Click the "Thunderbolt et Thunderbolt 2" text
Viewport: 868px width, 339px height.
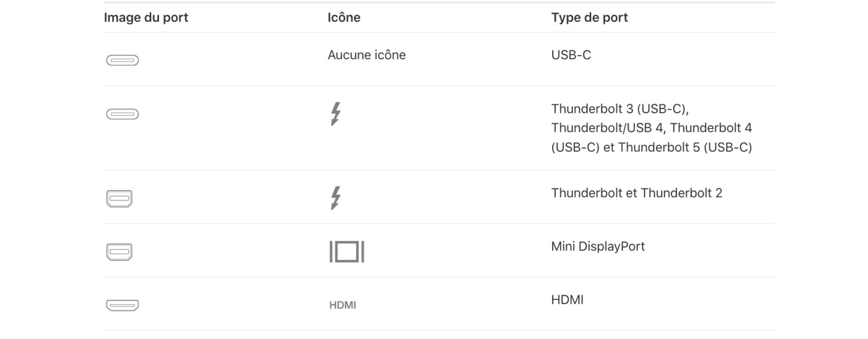pyautogui.click(x=637, y=193)
